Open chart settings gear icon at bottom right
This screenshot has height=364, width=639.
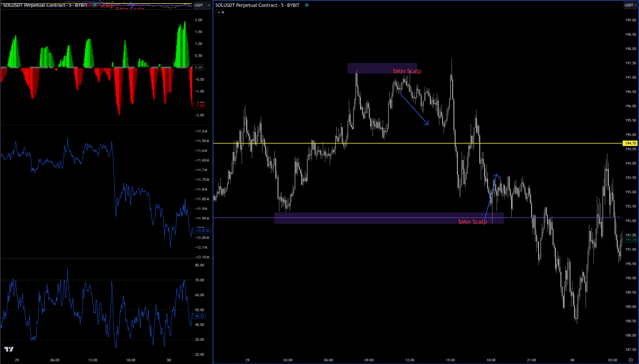coord(631,360)
